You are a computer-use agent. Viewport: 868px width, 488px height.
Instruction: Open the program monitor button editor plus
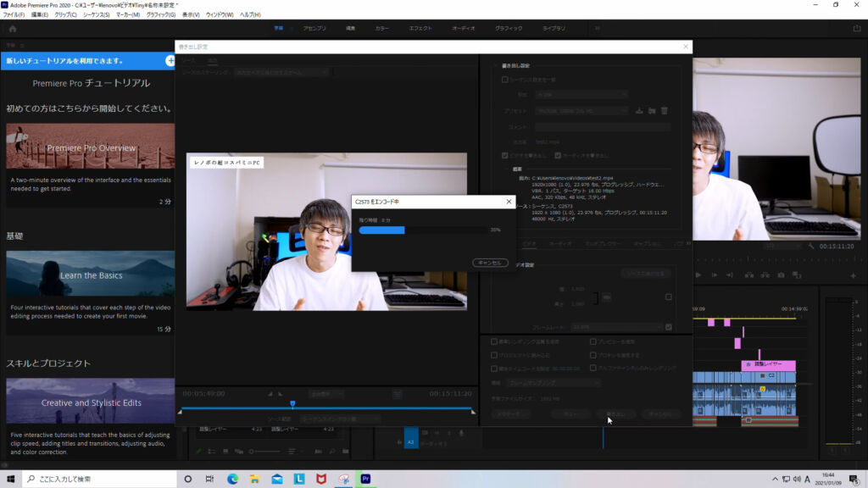(x=853, y=275)
